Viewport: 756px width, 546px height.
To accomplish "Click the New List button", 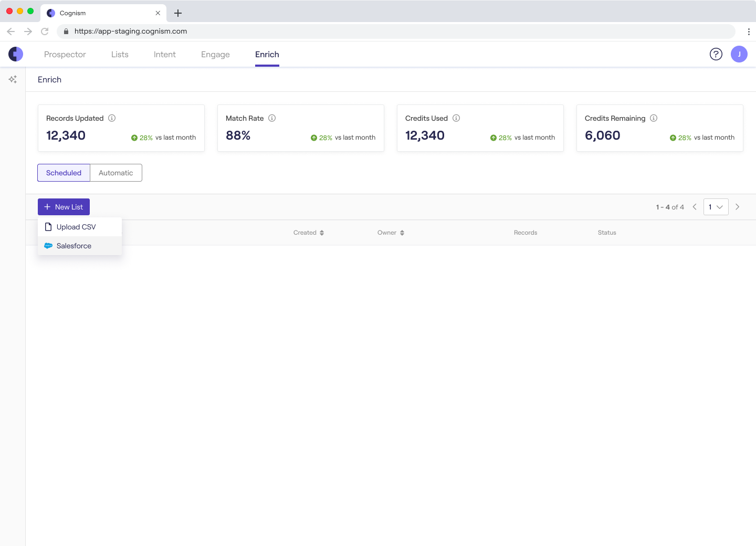I will pos(64,207).
